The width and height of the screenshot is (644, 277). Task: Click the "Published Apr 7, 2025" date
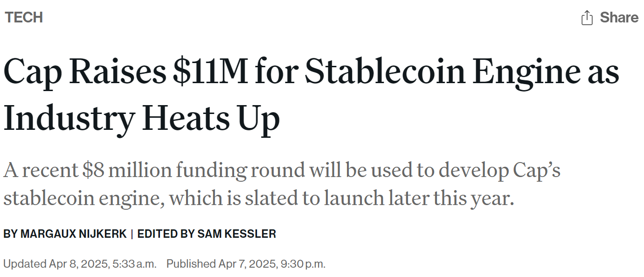221,264
